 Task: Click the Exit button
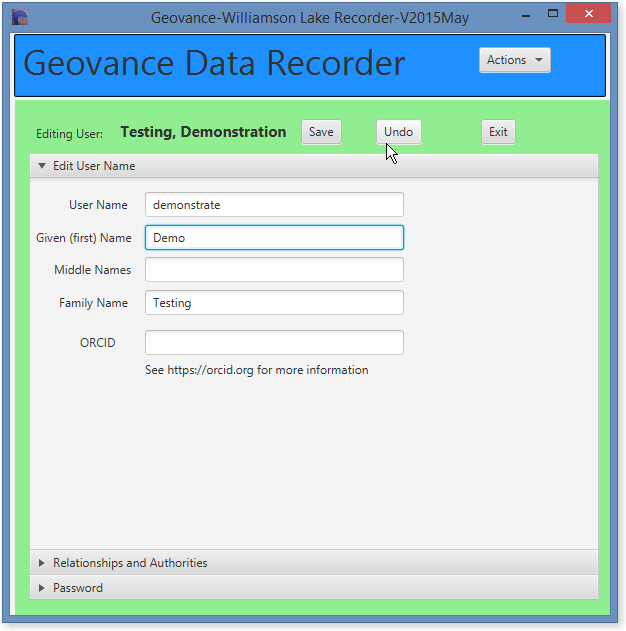click(x=498, y=132)
